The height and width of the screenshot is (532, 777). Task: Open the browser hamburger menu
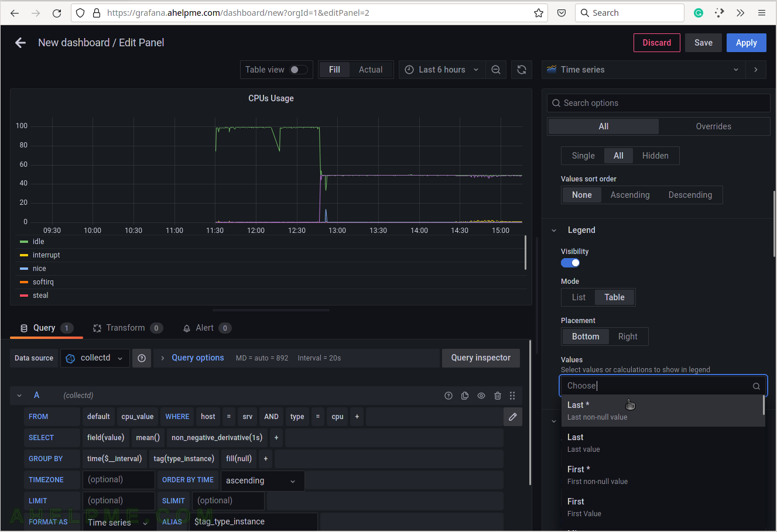(762, 13)
